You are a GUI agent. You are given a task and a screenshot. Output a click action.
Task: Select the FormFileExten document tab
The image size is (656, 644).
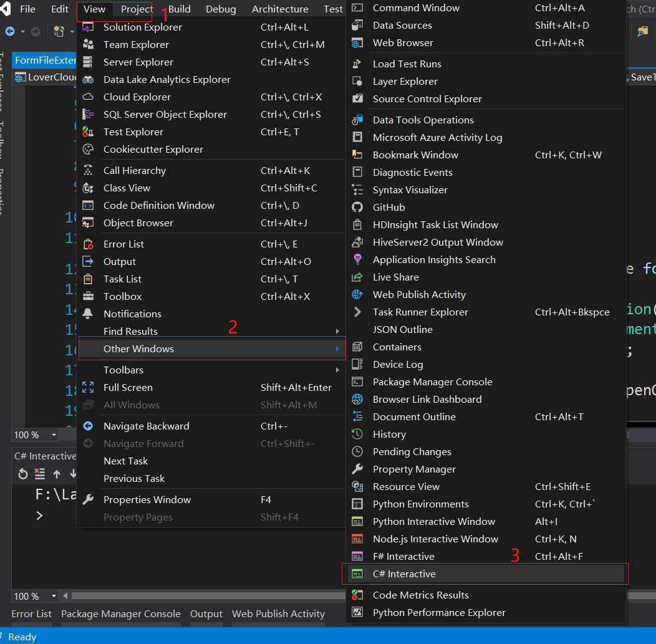pos(44,60)
